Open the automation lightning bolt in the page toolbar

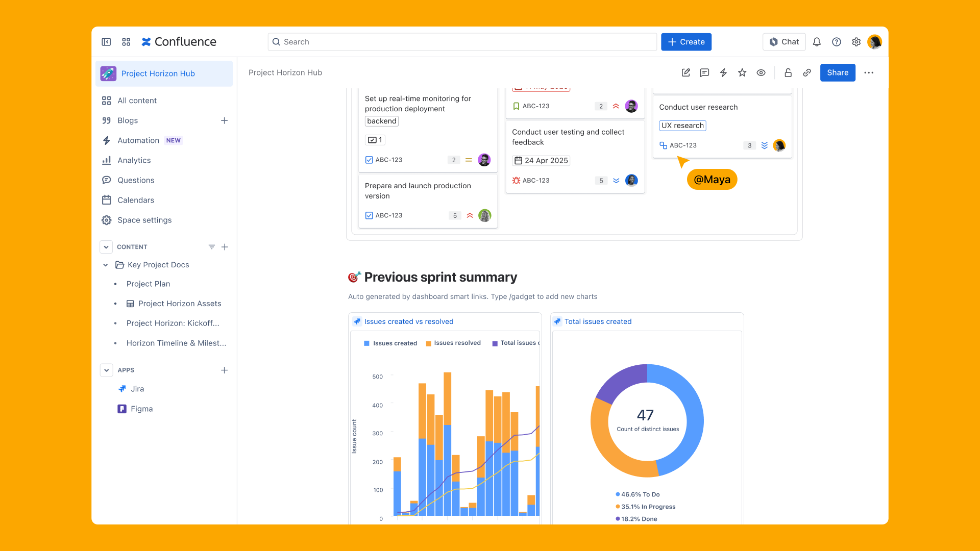click(723, 72)
